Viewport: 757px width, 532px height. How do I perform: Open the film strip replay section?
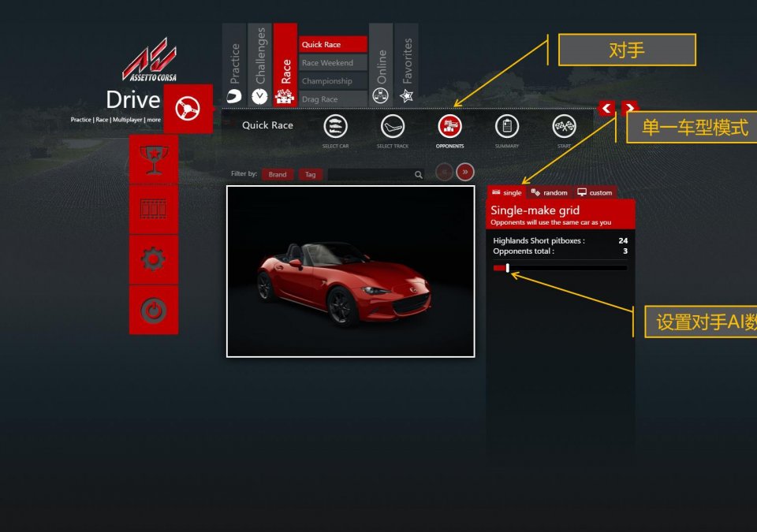pos(154,210)
